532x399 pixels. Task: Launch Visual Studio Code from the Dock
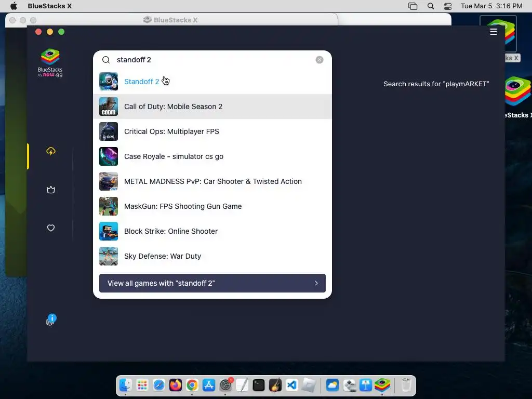click(292, 385)
